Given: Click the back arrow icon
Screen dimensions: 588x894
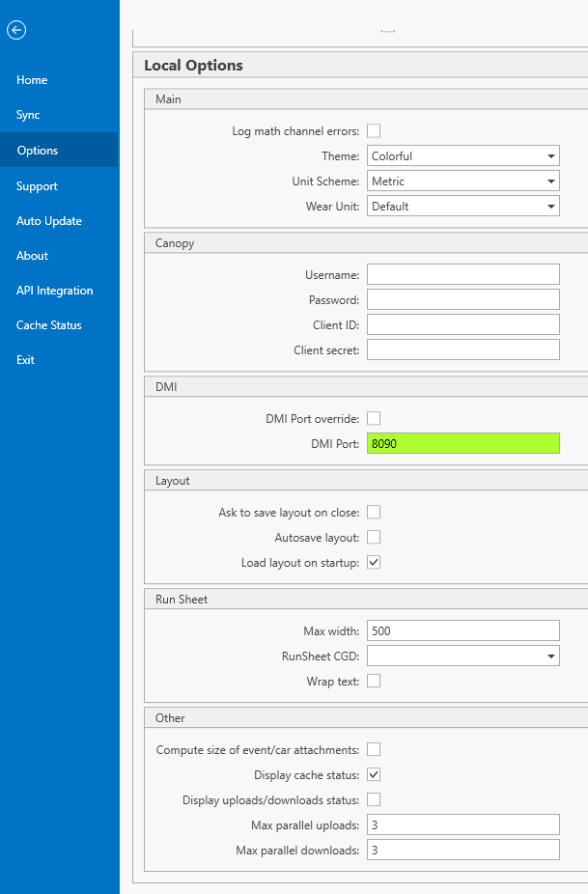Looking at the screenshot, I should (x=15, y=30).
